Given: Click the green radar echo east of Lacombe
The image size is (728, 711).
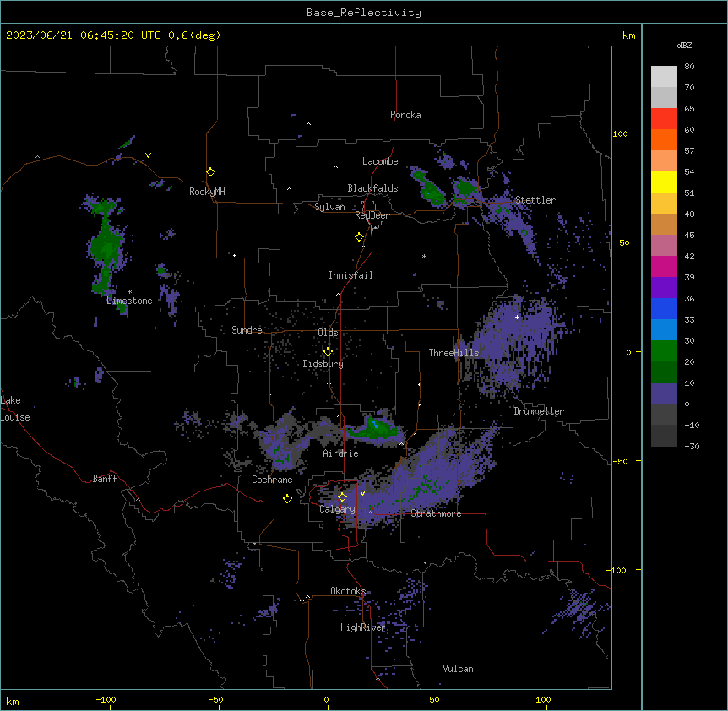Looking at the screenshot, I should (430, 188).
